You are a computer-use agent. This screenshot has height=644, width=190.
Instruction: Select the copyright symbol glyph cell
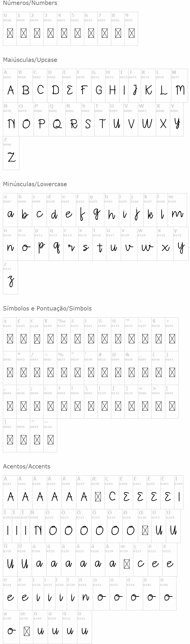[x=104, y=334]
